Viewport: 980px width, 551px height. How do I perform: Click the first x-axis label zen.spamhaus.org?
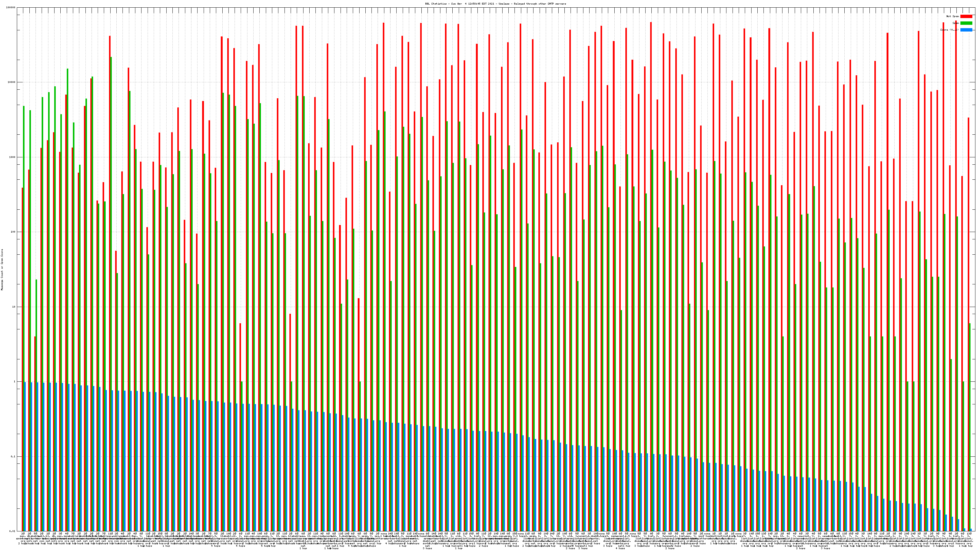[23, 538]
